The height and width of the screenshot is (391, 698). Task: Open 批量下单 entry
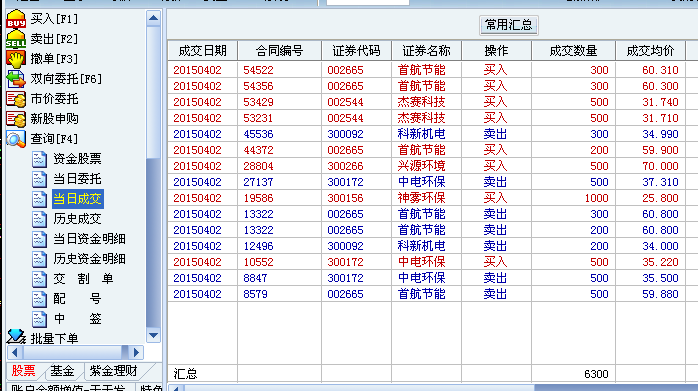(54, 338)
